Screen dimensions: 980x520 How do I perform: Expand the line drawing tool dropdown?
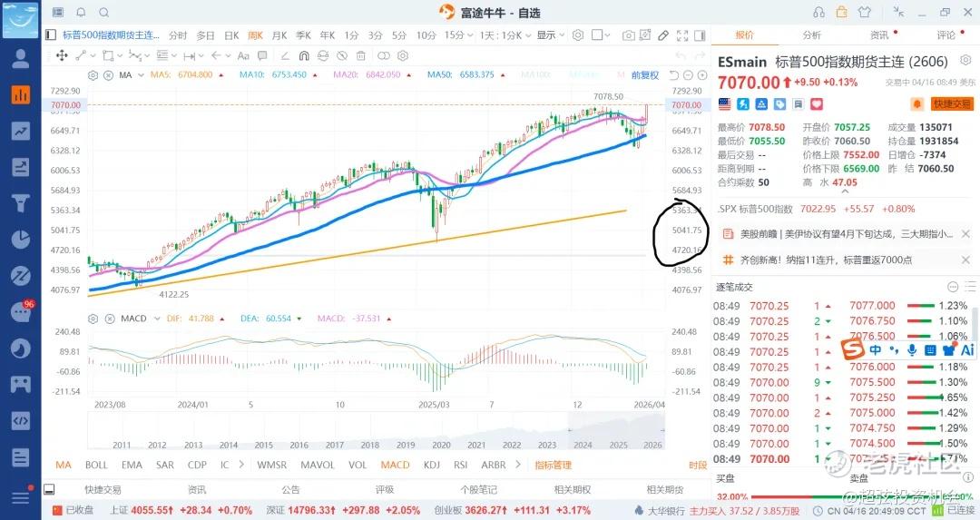[93, 55]
